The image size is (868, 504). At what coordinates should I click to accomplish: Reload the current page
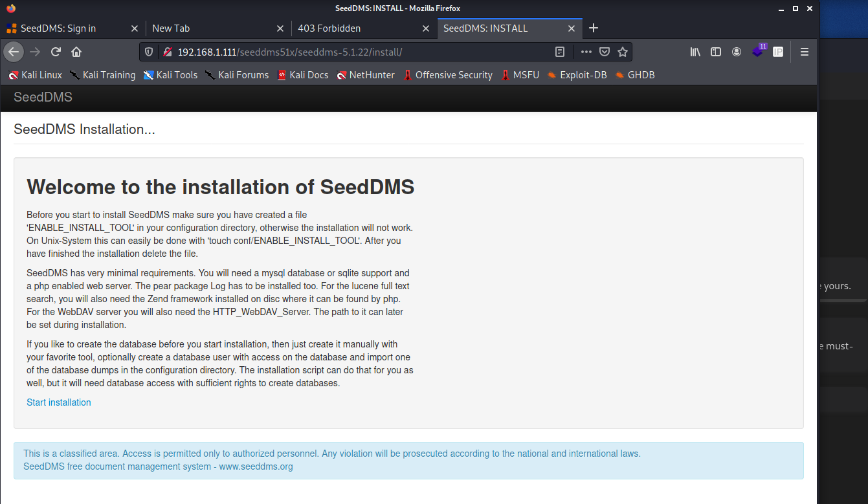click(x=56, y=52)
